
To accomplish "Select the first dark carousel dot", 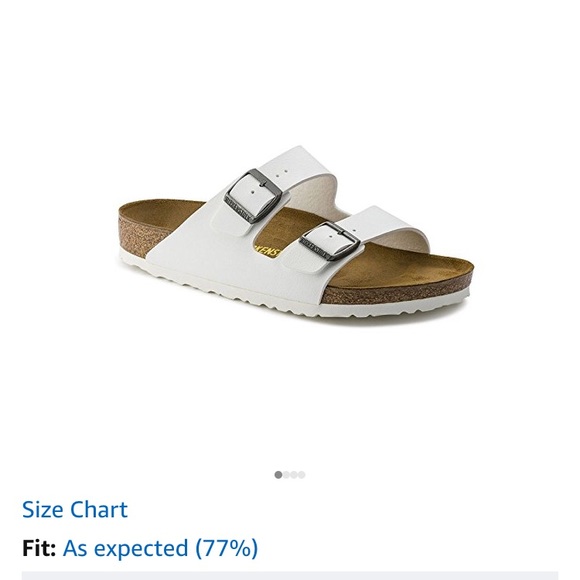I will coord(278,475).
